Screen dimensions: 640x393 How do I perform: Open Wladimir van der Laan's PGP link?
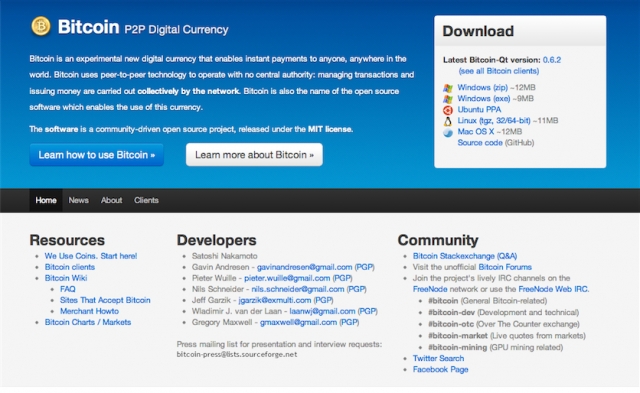(367, 311)
